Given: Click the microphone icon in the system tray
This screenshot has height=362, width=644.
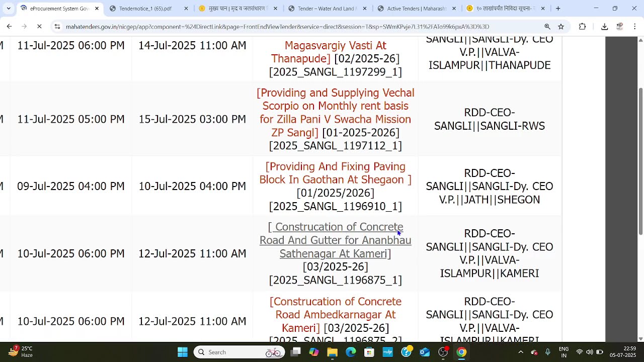Looking at the screenshot, I should 547,352.
